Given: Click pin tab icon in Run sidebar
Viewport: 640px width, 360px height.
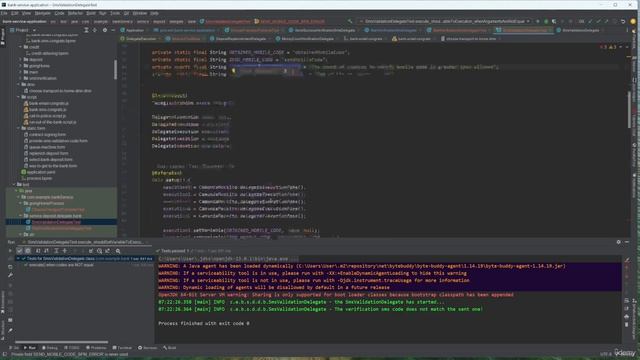Looking at the screenshot, I should point(10,330).
